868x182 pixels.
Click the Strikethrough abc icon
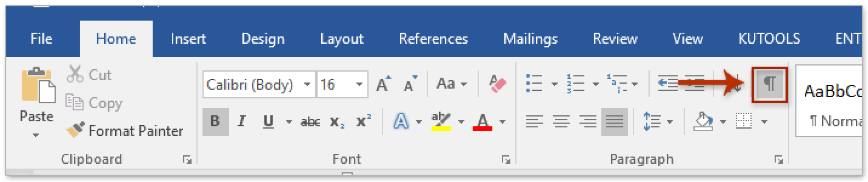[x=310, y=122]
